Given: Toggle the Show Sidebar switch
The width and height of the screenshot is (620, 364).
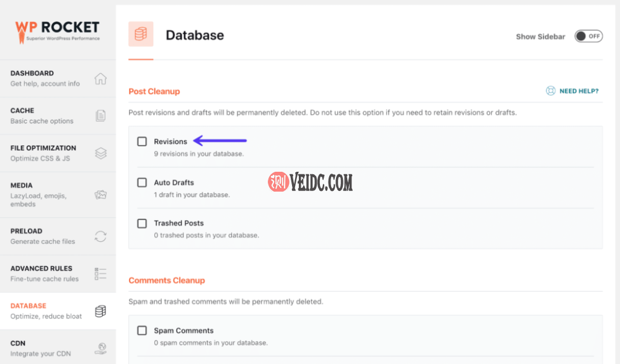Looking at the screenshot, I should 588,36.
